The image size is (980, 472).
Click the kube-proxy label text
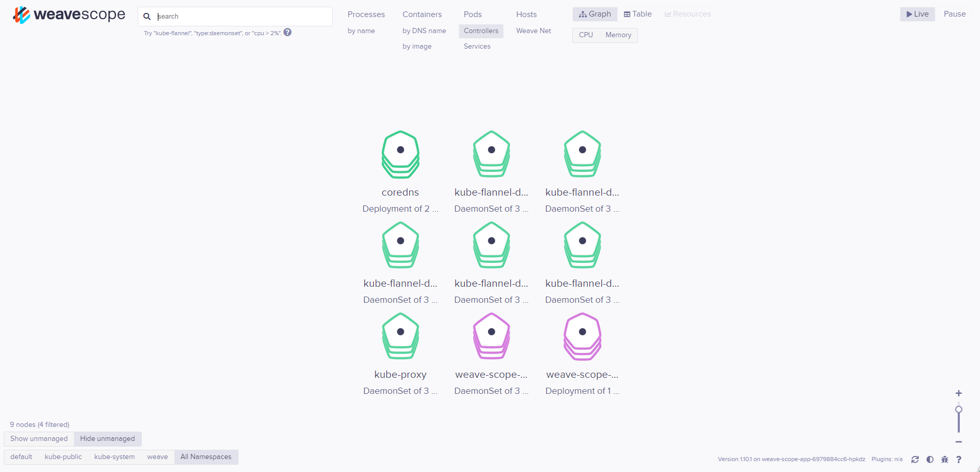pyautogui.click(x=400, y=375)
